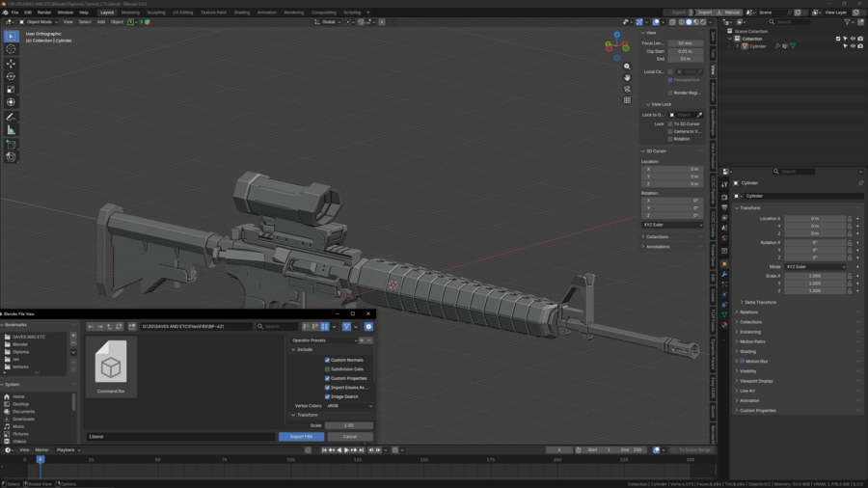Viewport: 868px width, 488px height.
Task: Go to parent directory in file browser
Action: point(109,327)
